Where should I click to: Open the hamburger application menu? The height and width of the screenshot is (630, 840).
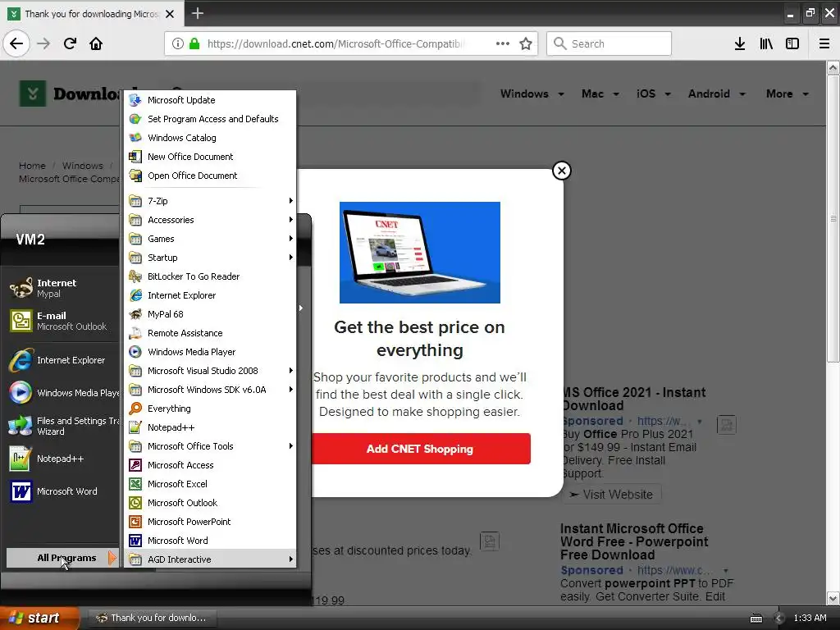824,43
